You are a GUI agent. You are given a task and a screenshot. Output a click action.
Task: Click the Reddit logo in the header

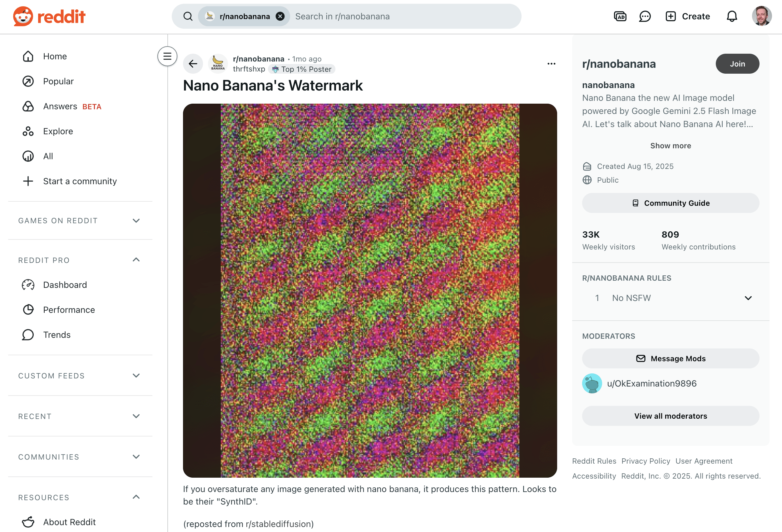click(49, 16)
